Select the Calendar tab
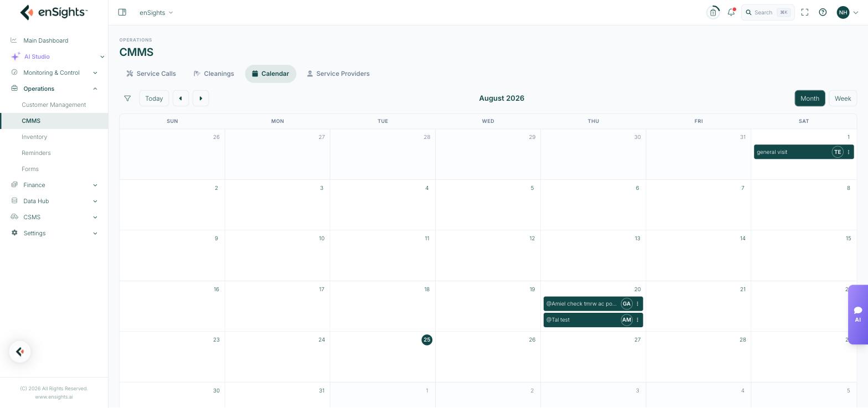 coord(271,74)
